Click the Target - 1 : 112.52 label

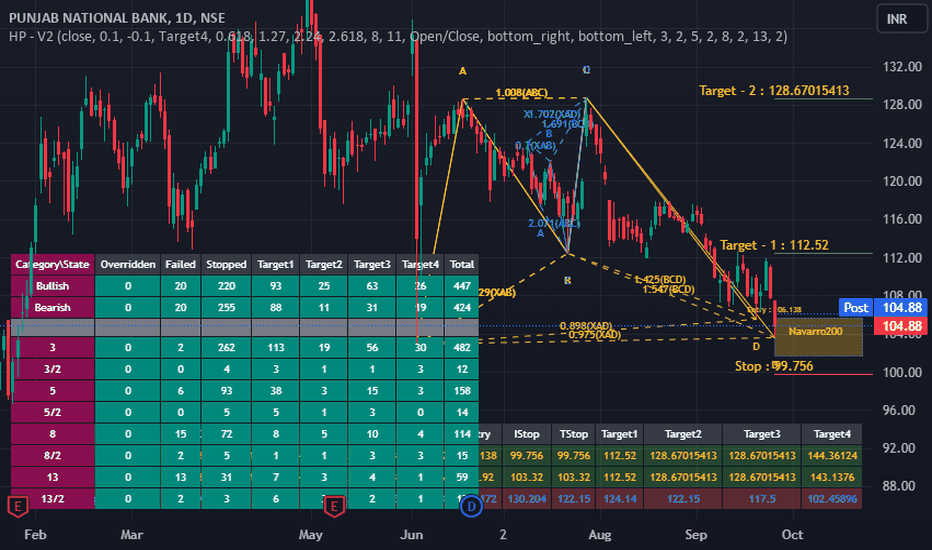774,245
